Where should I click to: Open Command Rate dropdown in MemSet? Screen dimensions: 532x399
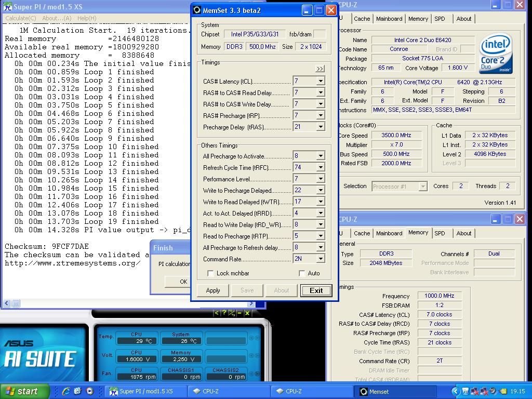320,259
